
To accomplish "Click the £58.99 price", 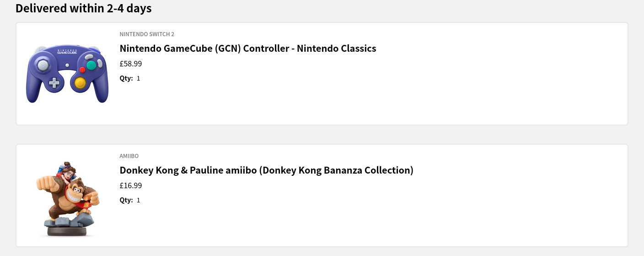I will click(131, 64).
